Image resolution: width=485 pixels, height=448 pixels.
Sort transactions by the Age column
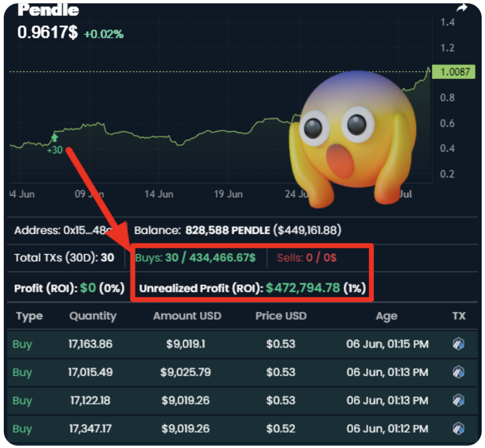point(387,316)
